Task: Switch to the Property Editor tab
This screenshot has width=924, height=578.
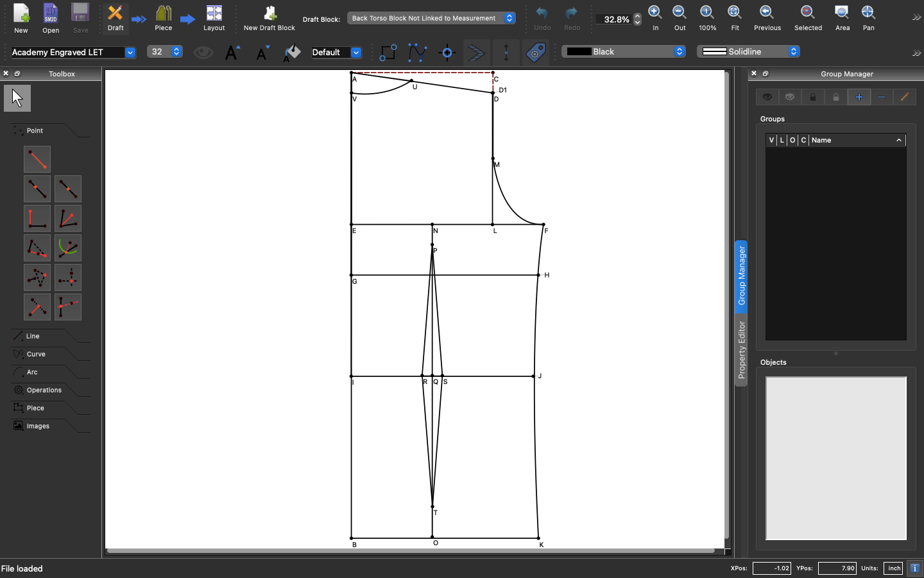Action: tap(742, 350)
